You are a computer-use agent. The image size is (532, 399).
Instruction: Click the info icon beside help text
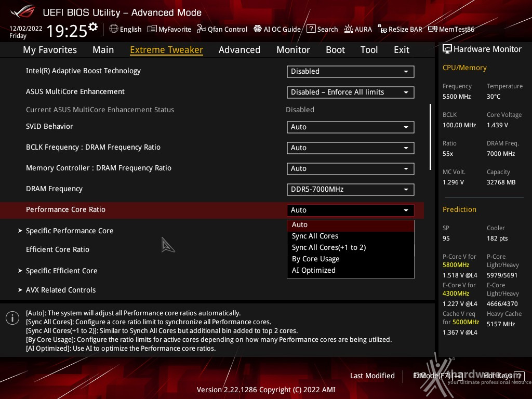(x=12, y=318)
